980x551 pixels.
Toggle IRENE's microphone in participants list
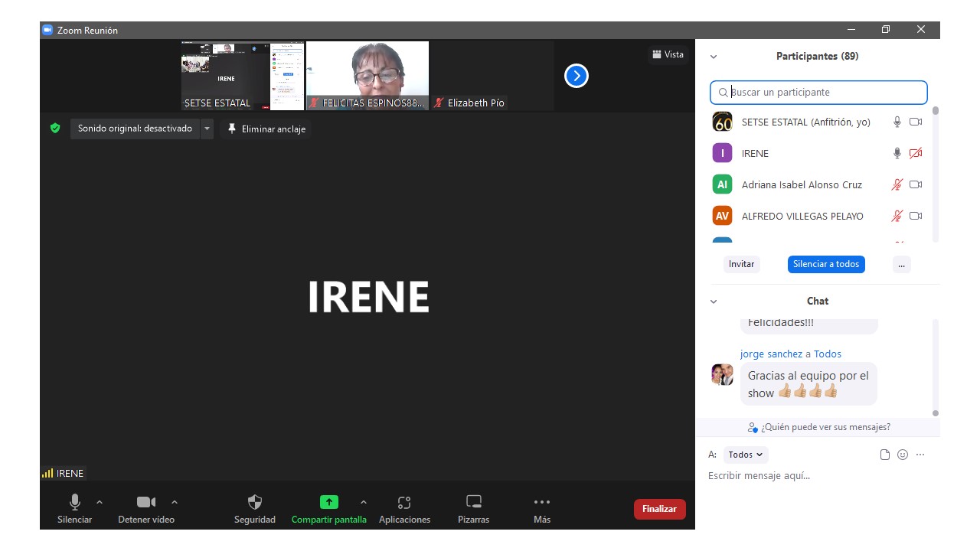[x=897, y=153]
